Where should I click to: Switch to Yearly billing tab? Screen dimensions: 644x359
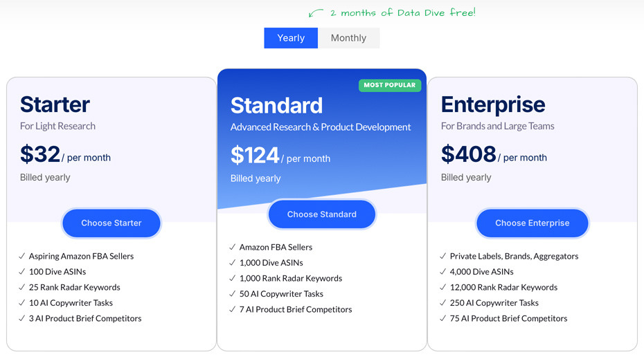[291, 38]
